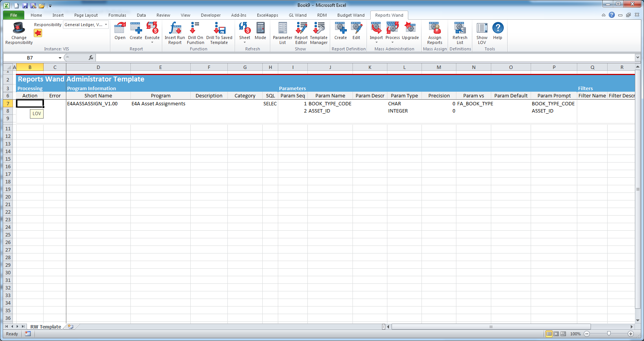Open Customize Quick Access Toolbar dropdown
Screen dimensions: 644x341
50,6
